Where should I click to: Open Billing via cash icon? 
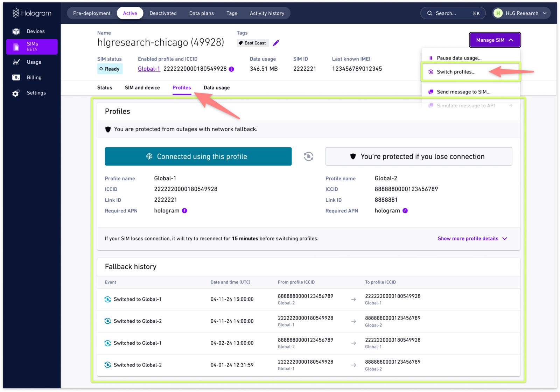[x=16, y=77]
